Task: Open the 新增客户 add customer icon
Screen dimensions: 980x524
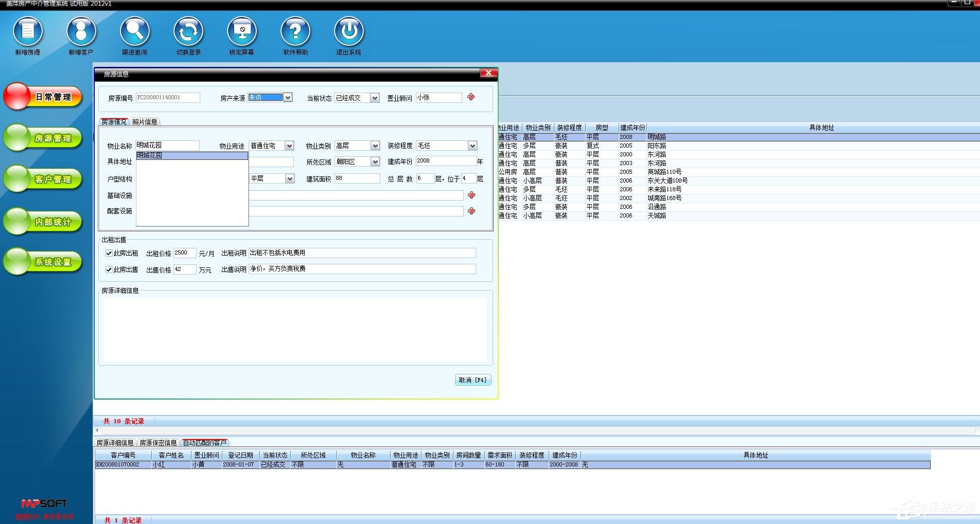Action: 81,31
